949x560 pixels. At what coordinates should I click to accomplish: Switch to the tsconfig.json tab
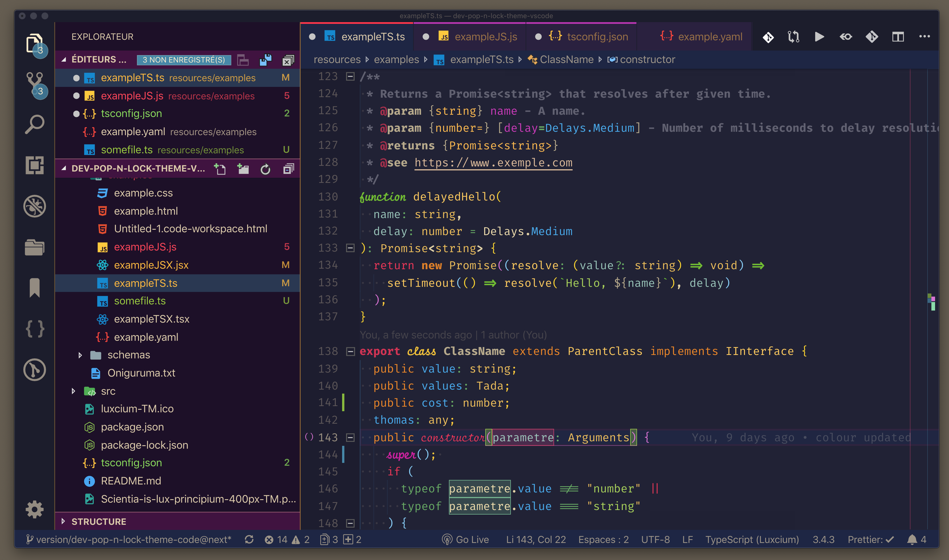coord(597,37)
